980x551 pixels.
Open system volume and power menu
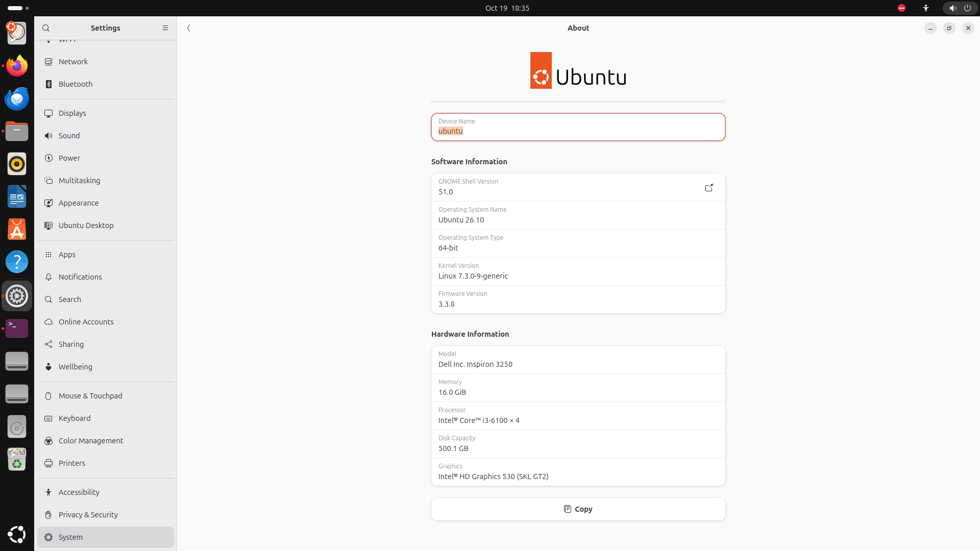point(960,8)
